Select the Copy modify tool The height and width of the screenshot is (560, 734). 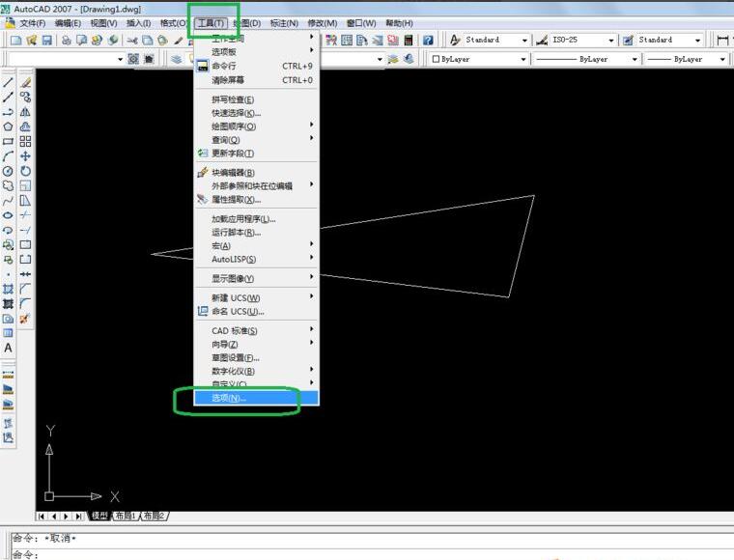(x=25, y=98)
